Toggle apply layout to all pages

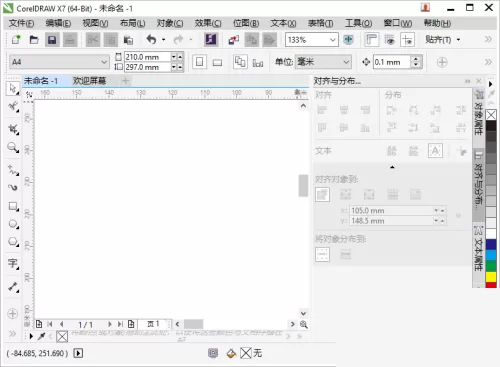(x=240, y=62)
